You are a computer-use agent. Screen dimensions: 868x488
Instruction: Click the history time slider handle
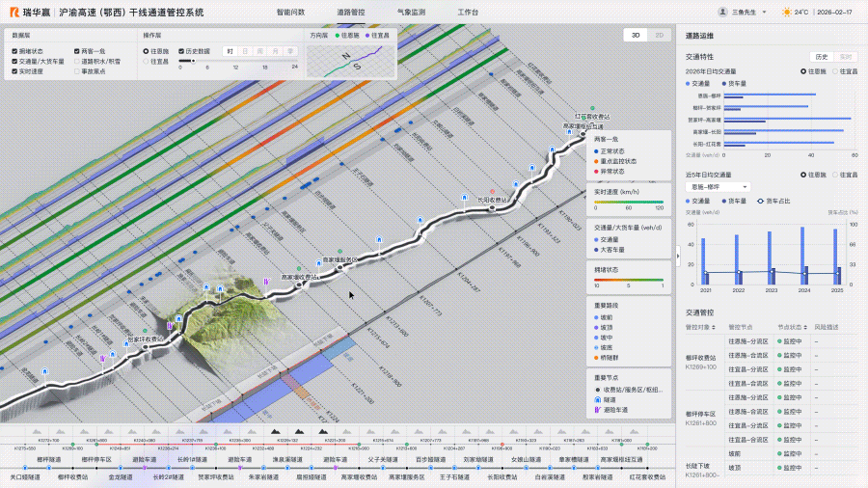193,61
